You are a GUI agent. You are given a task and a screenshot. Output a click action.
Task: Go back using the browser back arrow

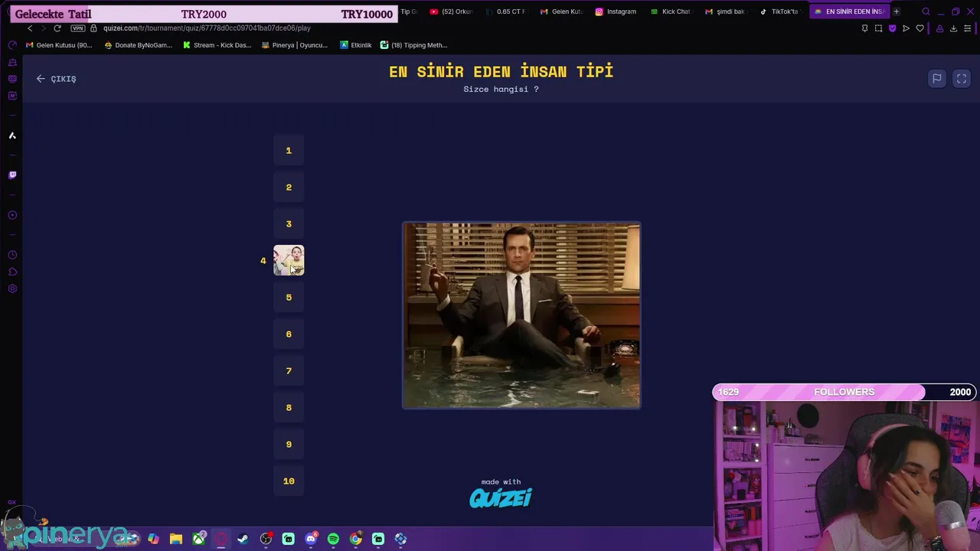click(30, 28)
